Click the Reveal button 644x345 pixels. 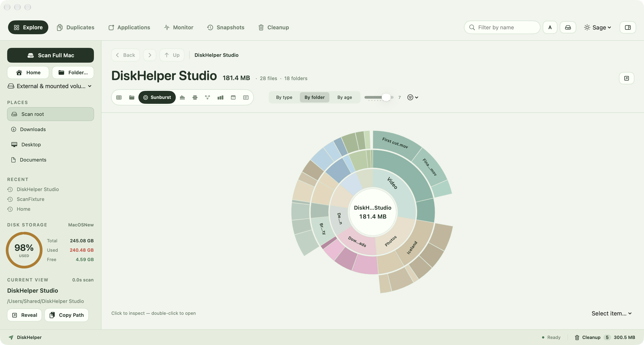coord(25,315)
